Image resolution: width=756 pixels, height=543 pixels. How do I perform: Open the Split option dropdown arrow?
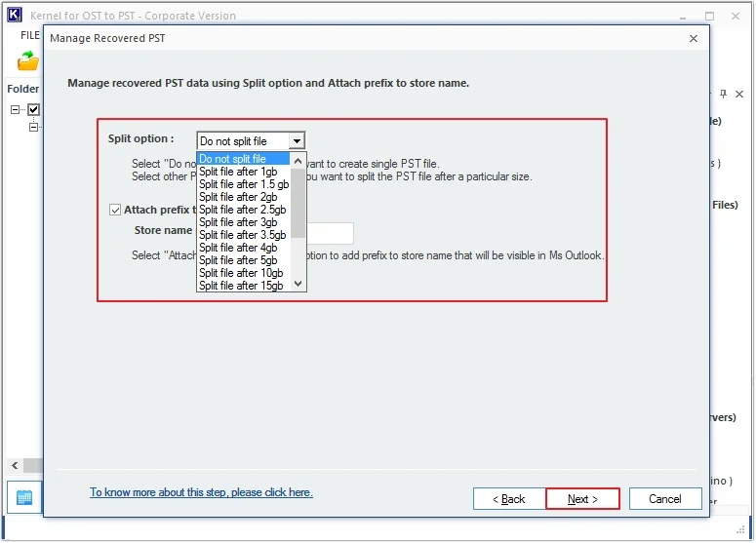pos(297,141)
